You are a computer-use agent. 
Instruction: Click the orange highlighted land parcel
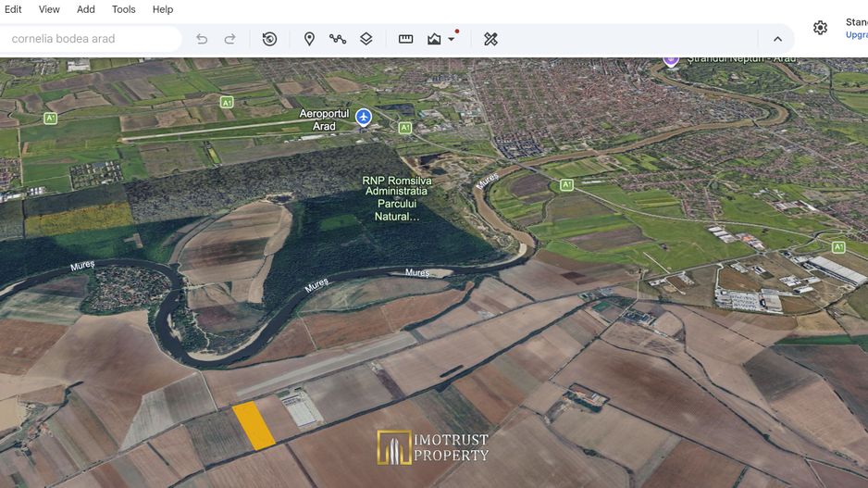click(x=253, y=425)
